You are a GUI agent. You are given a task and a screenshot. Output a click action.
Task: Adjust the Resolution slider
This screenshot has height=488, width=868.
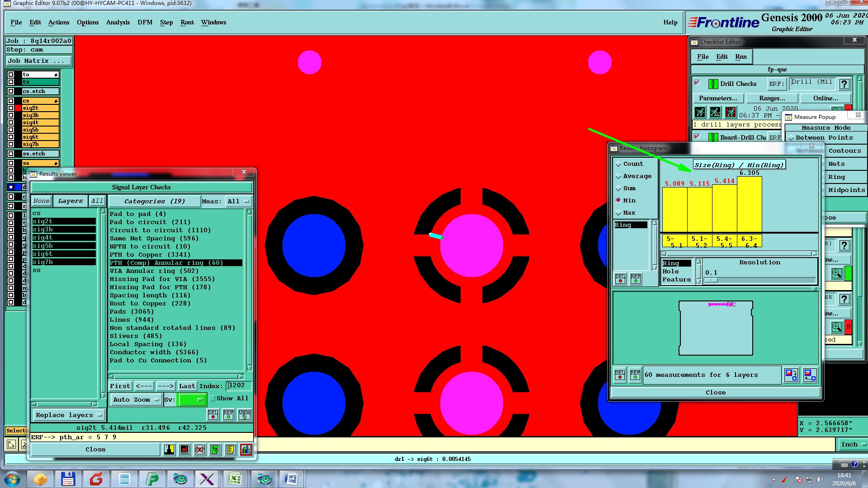[711, 281]
